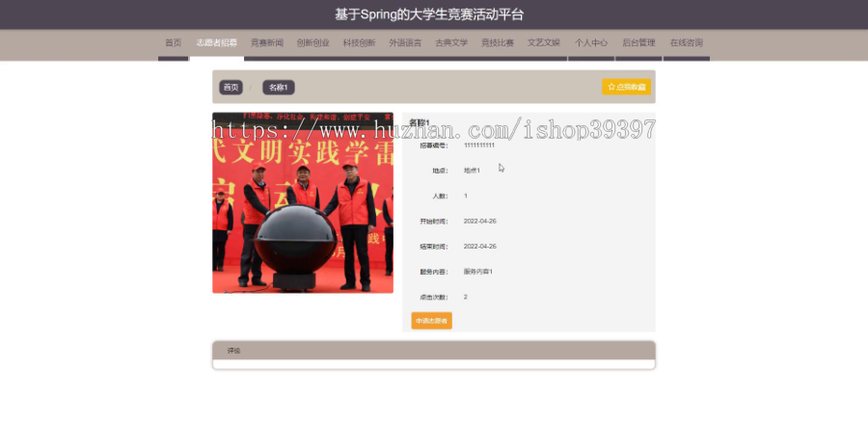868x421 pixels.
Task: Open the 创新创业 nav item
Action: [312, 42]
